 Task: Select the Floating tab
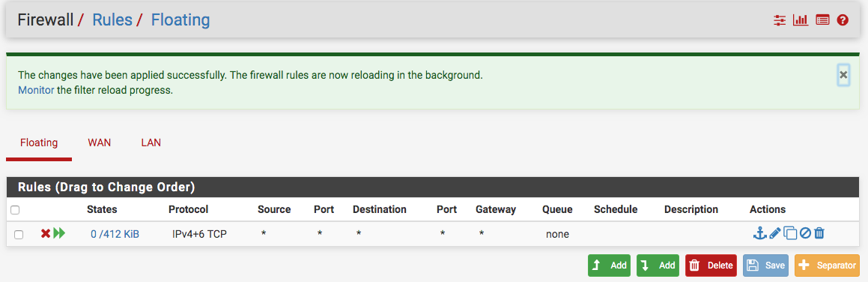[39, 143]
